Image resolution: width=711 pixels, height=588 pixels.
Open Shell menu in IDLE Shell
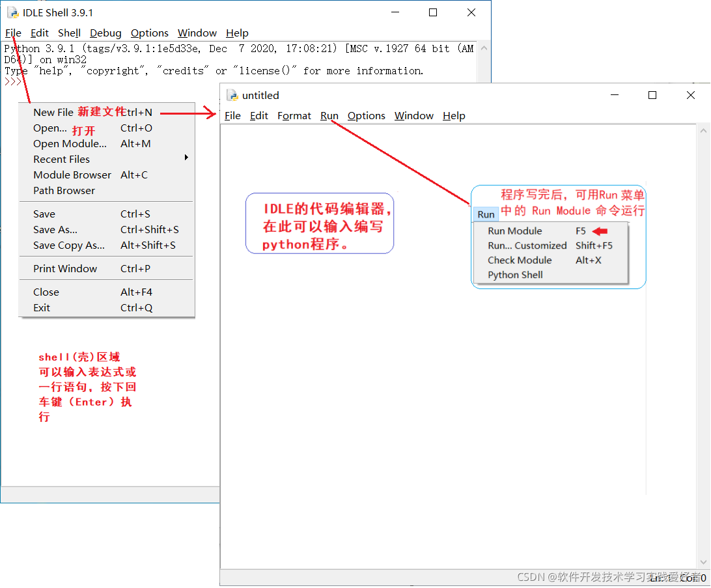point(69,33)
